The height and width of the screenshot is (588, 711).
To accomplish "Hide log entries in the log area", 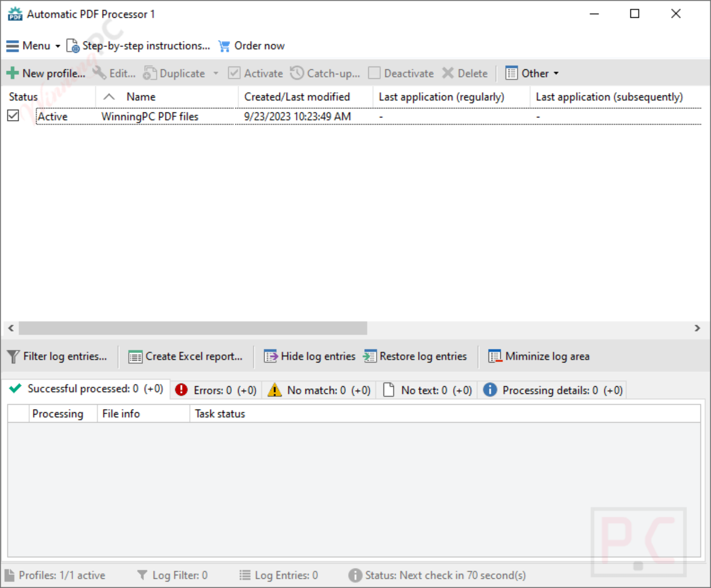I will tap(309, 356).
